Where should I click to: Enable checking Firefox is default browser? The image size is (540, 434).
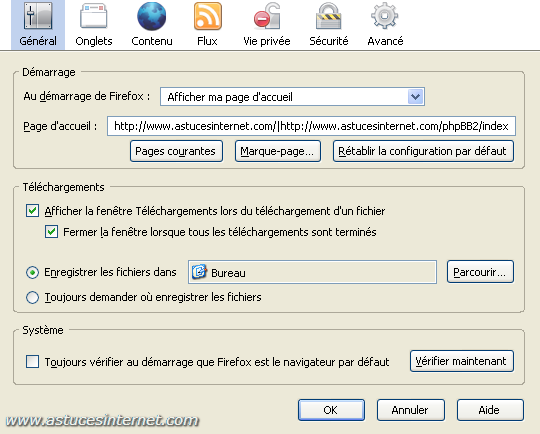tap(32, 362)
